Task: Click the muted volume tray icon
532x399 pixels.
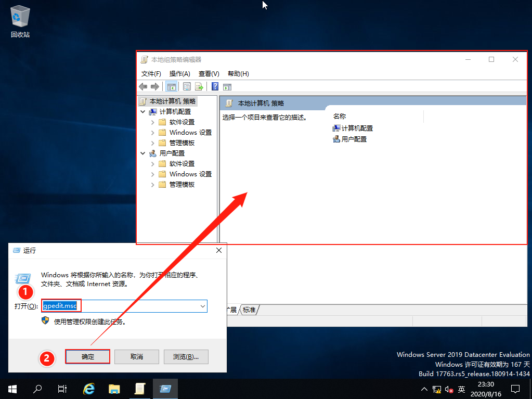Action: click(x=449, y=389)
